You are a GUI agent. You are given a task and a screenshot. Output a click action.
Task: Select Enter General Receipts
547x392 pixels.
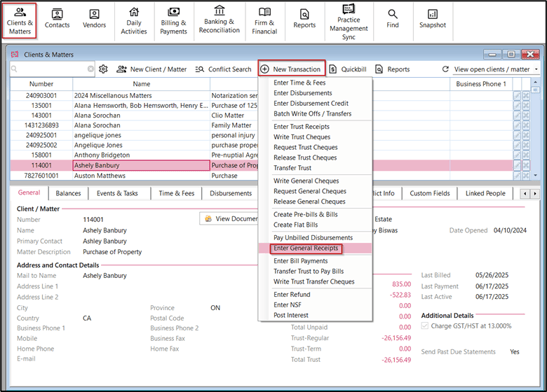coord(306,248)
